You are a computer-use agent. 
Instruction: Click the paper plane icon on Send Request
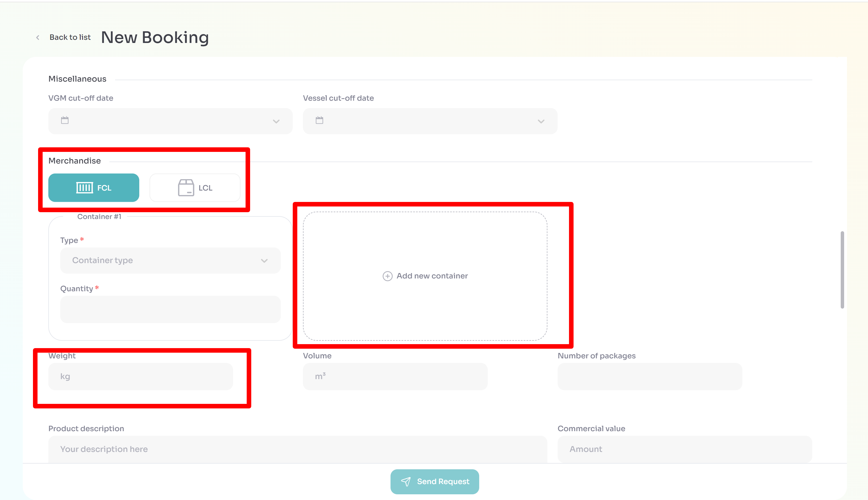click(406, 482)
